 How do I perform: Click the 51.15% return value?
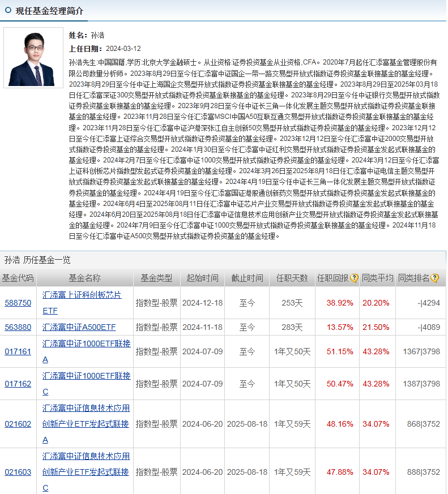click(x=340, y=351)
